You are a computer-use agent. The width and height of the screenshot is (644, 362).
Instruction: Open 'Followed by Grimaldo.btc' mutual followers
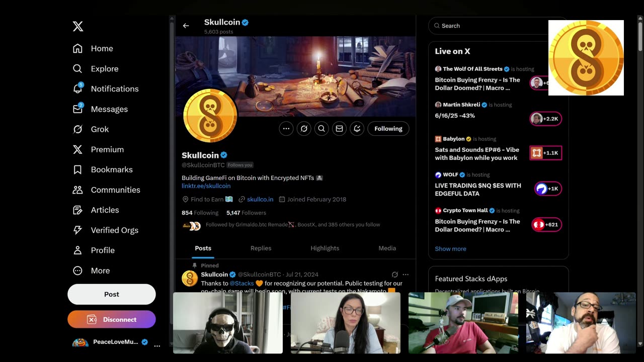(x=293, y=225)
